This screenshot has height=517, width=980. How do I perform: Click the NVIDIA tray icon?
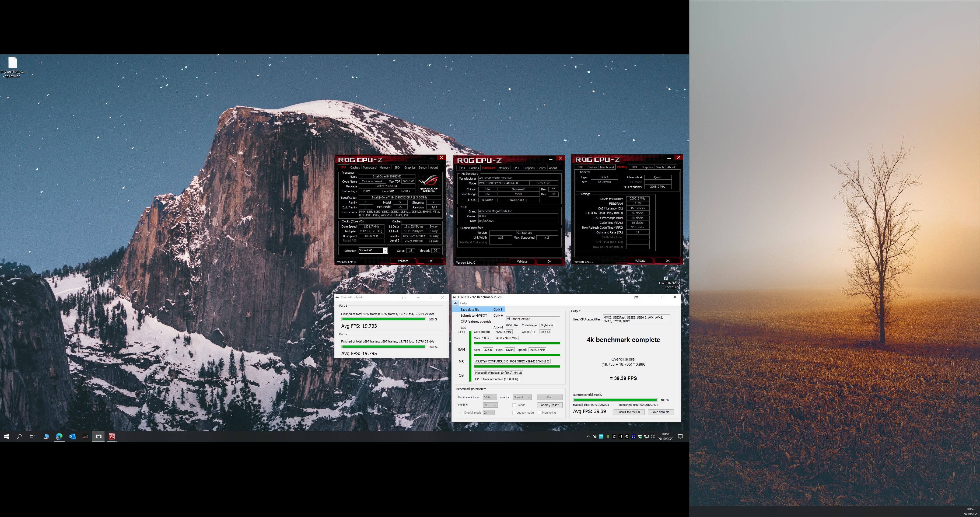[608, 436]
